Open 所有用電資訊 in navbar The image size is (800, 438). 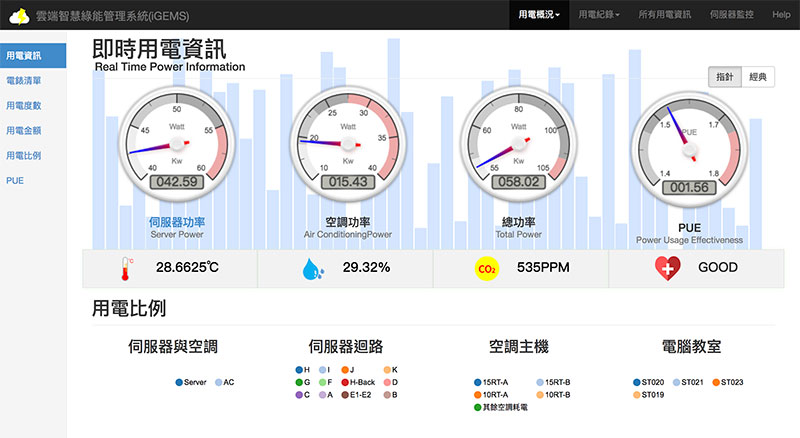(x=664, y=15)
